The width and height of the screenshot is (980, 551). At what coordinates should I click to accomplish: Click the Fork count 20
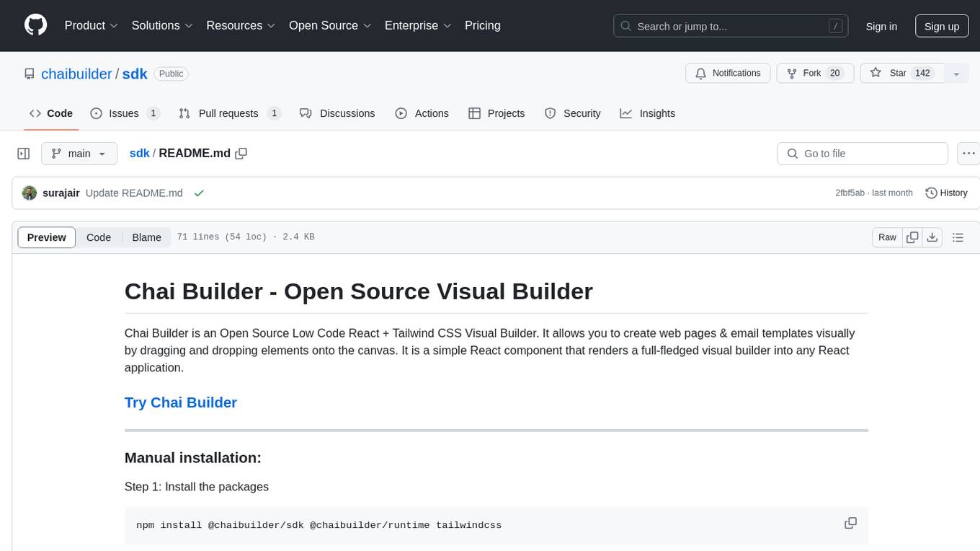coord(835,73)
